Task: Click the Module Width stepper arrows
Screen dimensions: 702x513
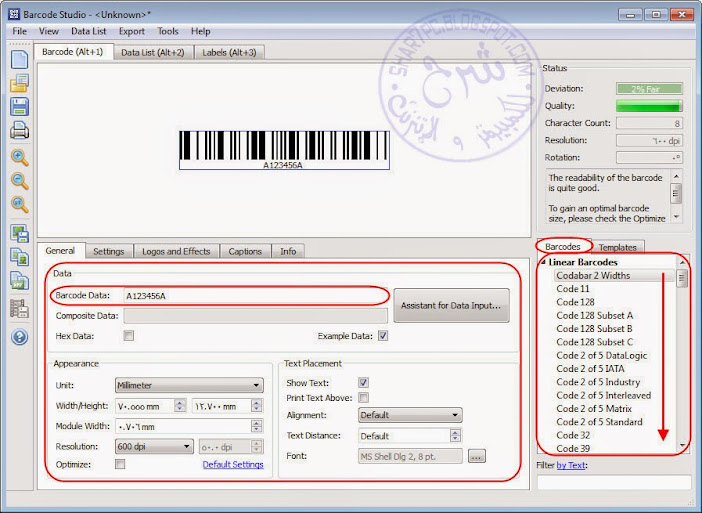Action: point(257,426)
